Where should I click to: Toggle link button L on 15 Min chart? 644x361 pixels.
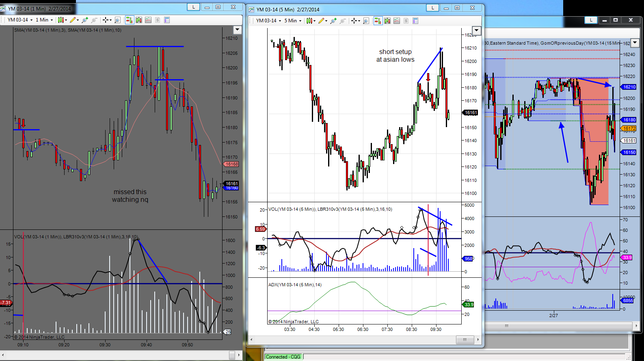[591, 20]
